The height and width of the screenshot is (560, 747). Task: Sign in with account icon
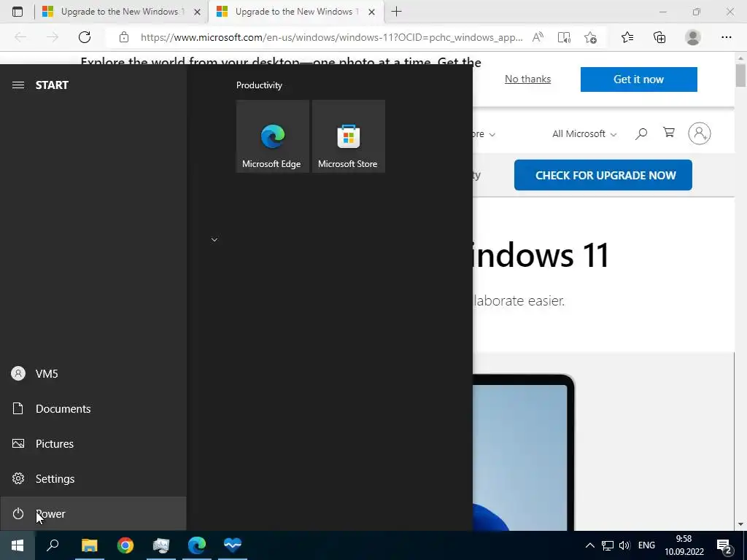tap(700, 134)
